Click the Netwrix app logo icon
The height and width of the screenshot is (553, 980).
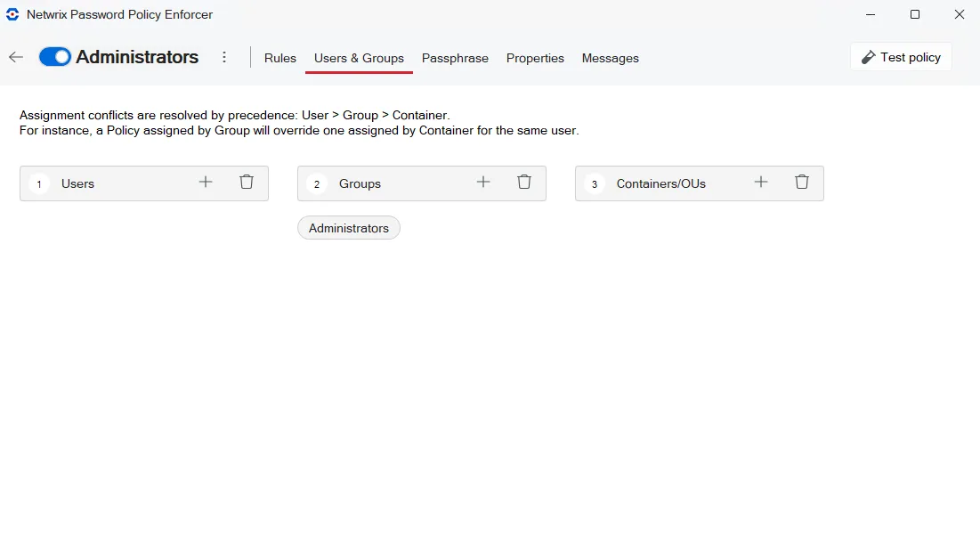pos(12,14)
